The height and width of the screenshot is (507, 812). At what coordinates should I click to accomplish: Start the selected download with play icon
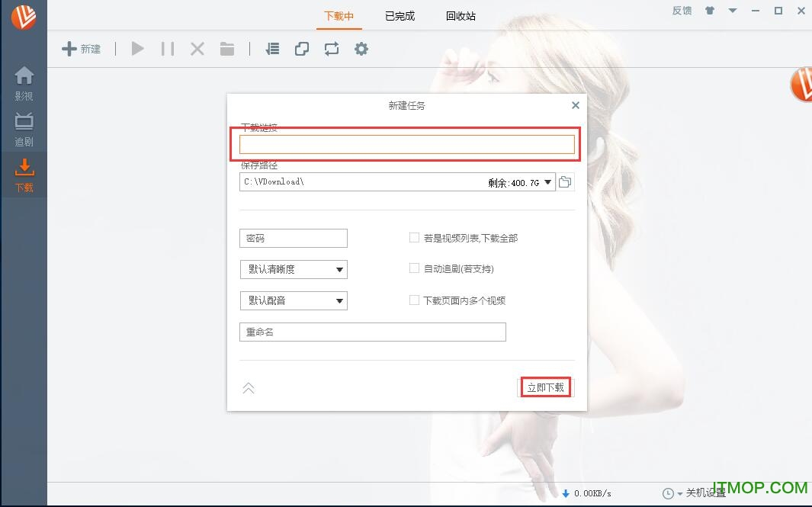point(138,49)
